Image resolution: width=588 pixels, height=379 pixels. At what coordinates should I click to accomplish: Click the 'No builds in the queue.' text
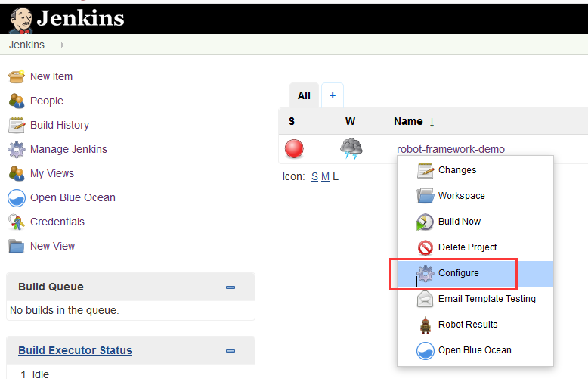[64, 311]
